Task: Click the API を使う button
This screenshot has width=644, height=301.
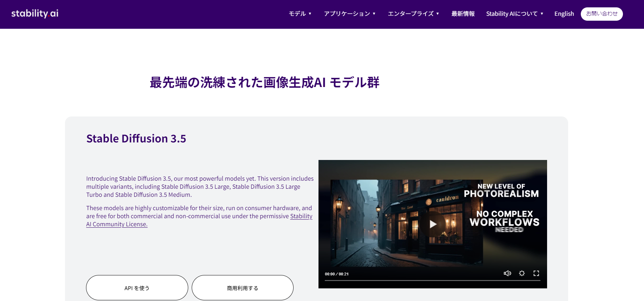Action: (137, 288)
